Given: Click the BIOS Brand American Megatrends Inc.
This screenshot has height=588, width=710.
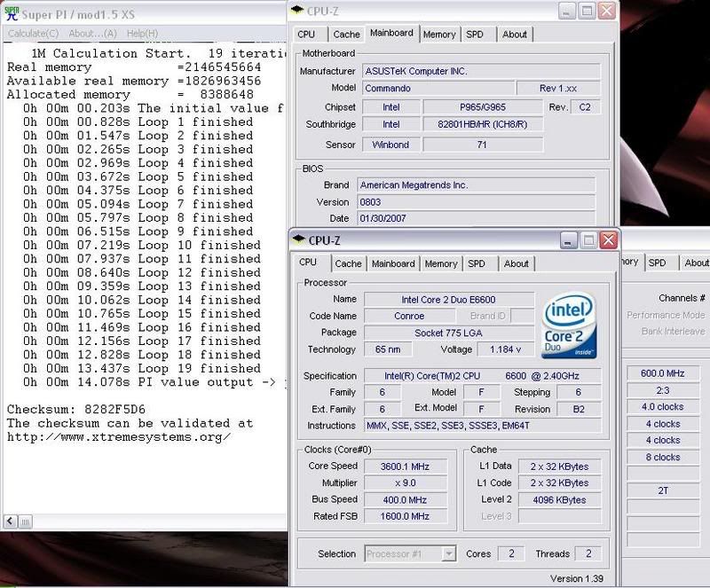Looking at the screenshot, I should (476, 185).
